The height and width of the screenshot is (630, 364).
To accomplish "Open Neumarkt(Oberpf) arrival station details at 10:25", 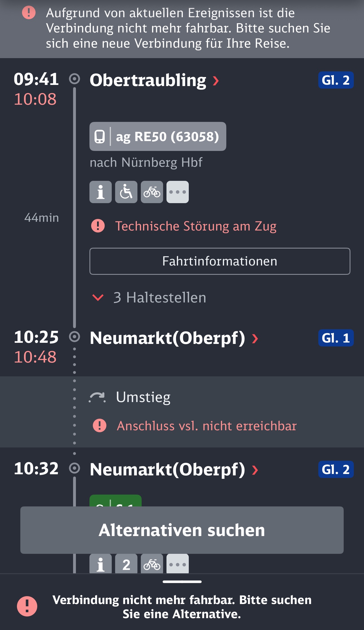I will (x=255, y=339).
